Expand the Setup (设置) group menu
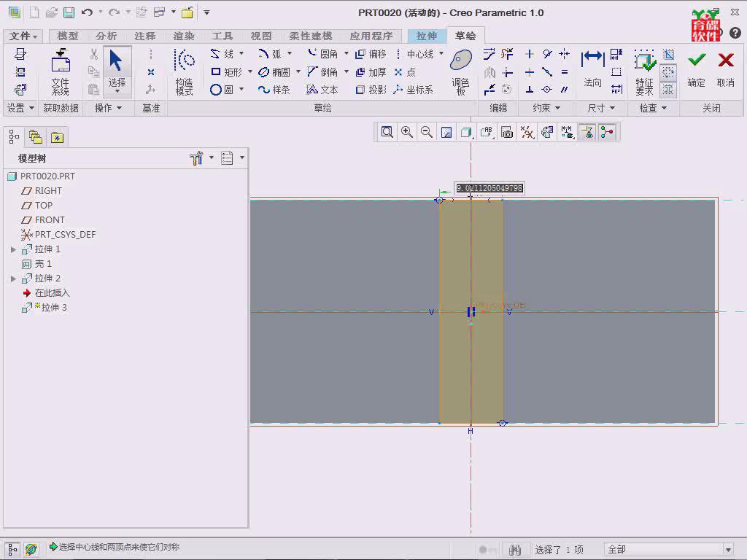 20,108
